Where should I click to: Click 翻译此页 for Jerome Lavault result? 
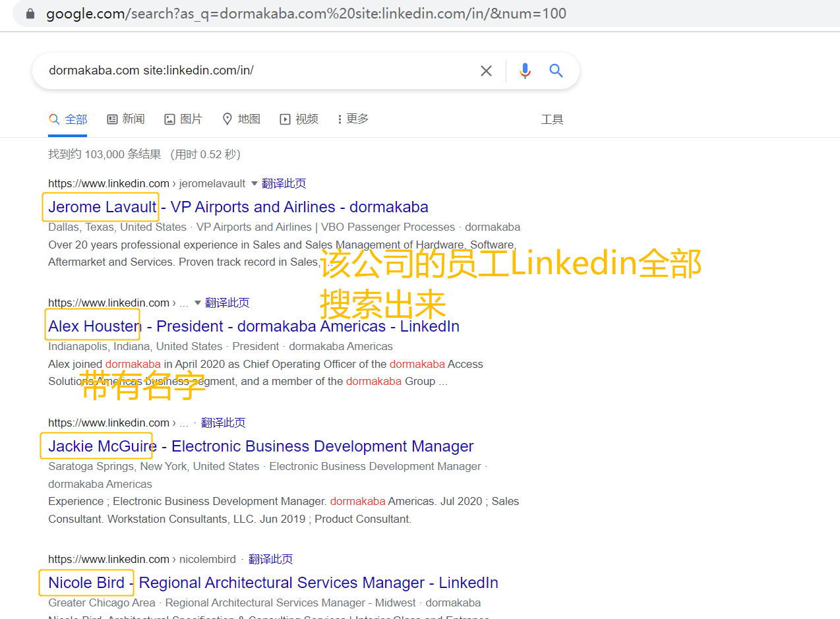point(284,183)
